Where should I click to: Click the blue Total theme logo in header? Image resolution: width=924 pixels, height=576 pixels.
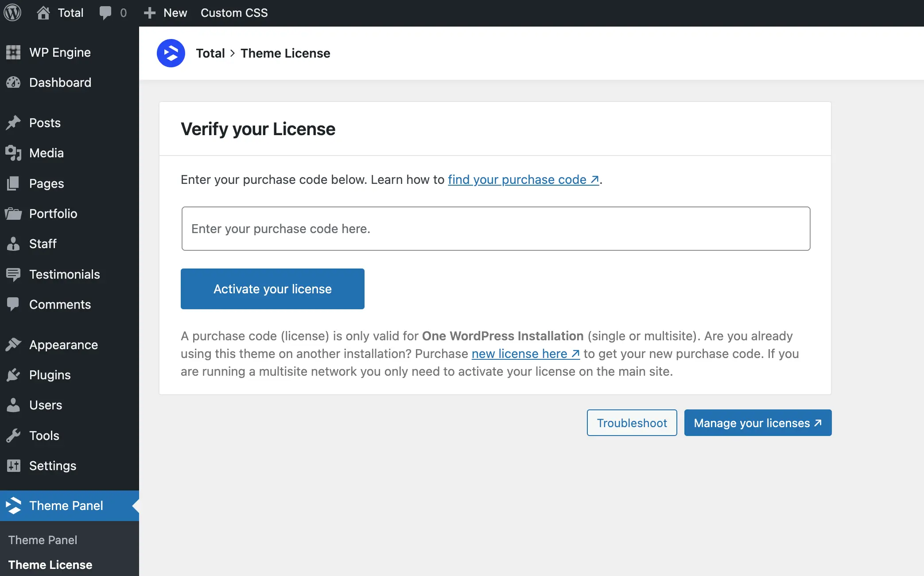(171, 53)
